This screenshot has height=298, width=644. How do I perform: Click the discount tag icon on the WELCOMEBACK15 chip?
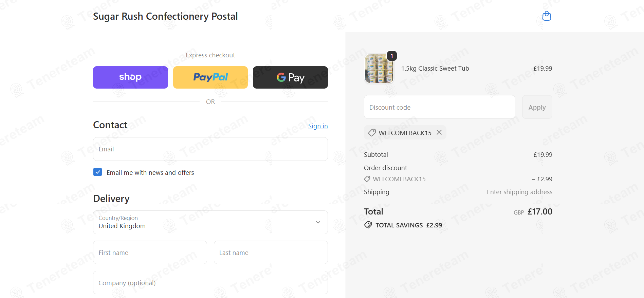pyautogui.click(x=372, y=133)
